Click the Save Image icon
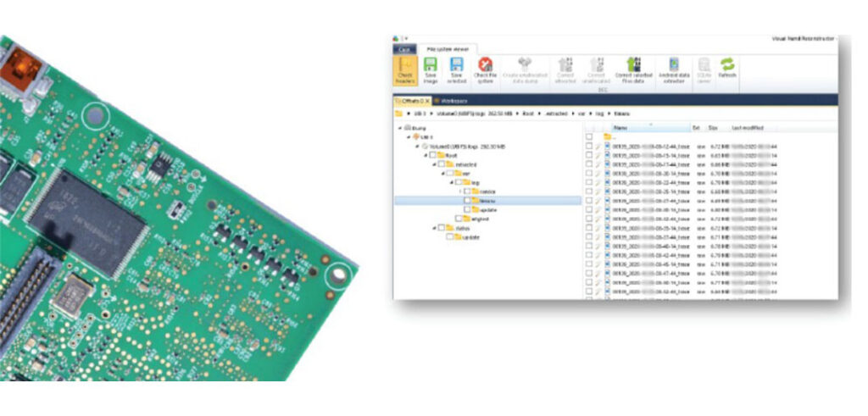This screenshot has height=416, width=868. [430, 69]
